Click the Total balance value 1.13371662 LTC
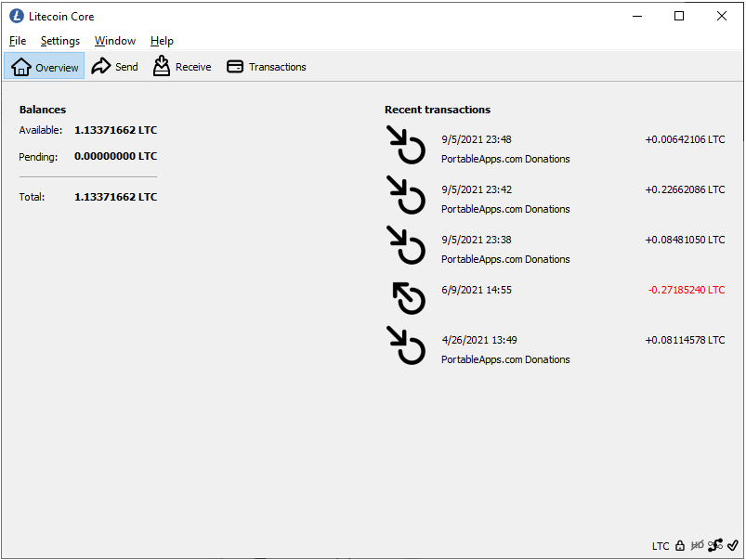This screenshot has width=746, height=560. 115,197
